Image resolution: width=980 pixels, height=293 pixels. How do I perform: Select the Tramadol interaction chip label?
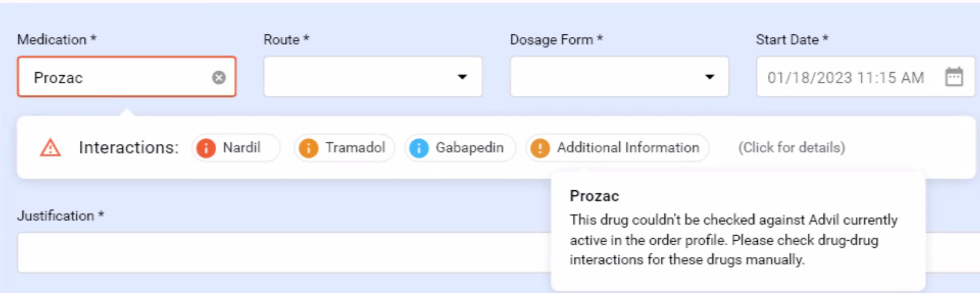(x=355, y=148)
